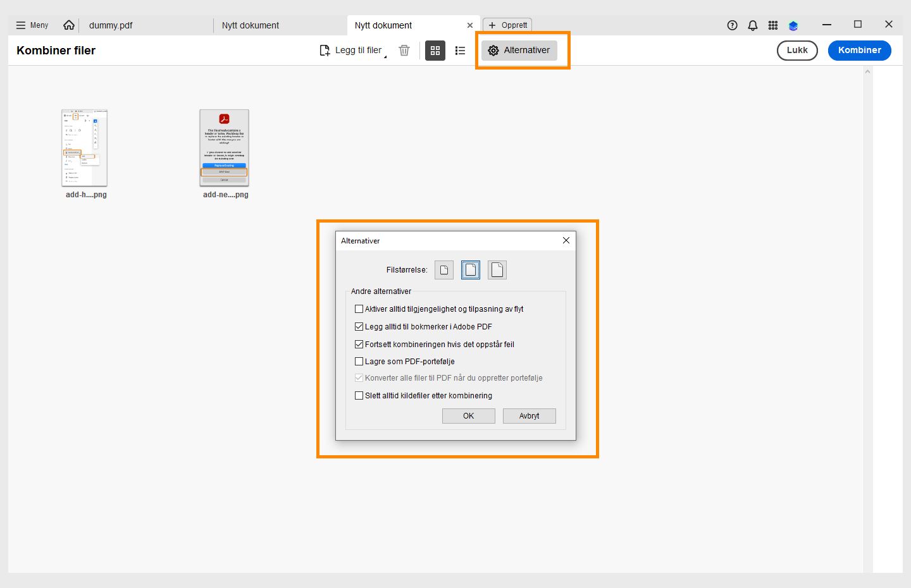This screenshot has height=588, width=911.
Task: Click the add-h....png file name
Action: pos(86,195)
